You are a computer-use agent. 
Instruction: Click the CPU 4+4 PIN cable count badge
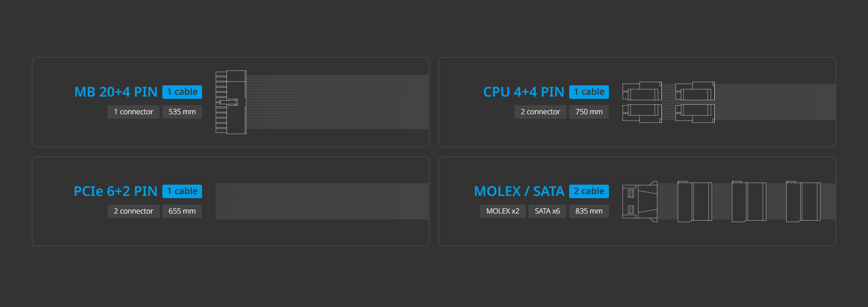point(589,92)
